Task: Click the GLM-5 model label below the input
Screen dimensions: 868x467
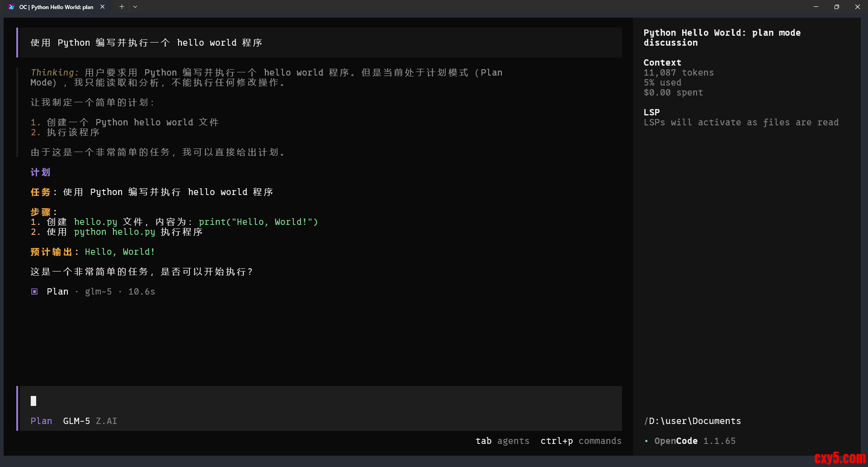Action: click(x=76, y=421)
